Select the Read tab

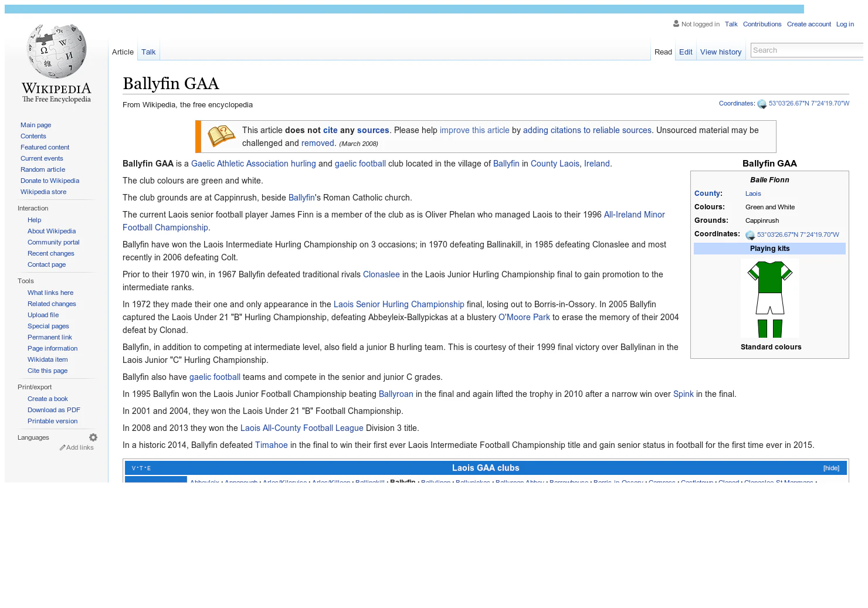pyautogui.click(x=663, y=52)
